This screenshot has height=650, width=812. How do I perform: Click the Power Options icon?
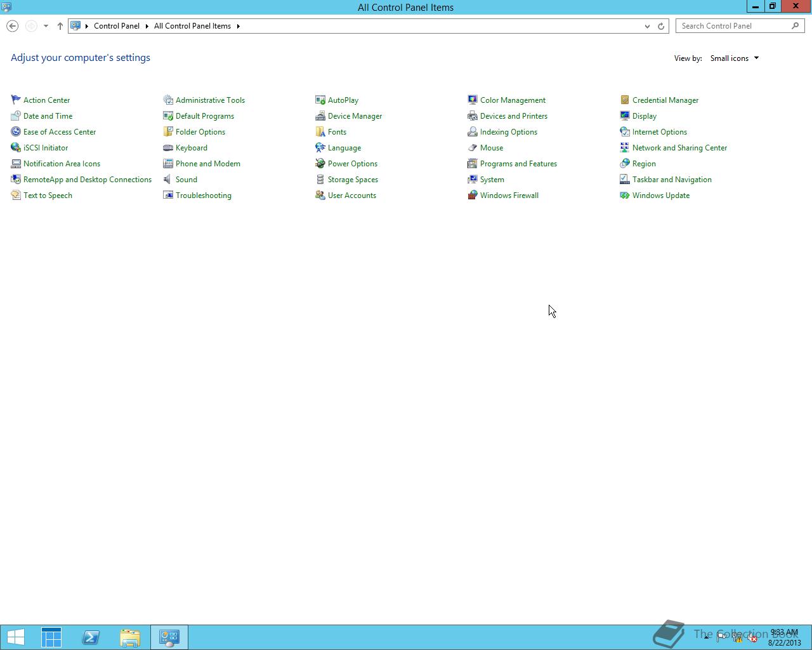[x=320, y=163]
